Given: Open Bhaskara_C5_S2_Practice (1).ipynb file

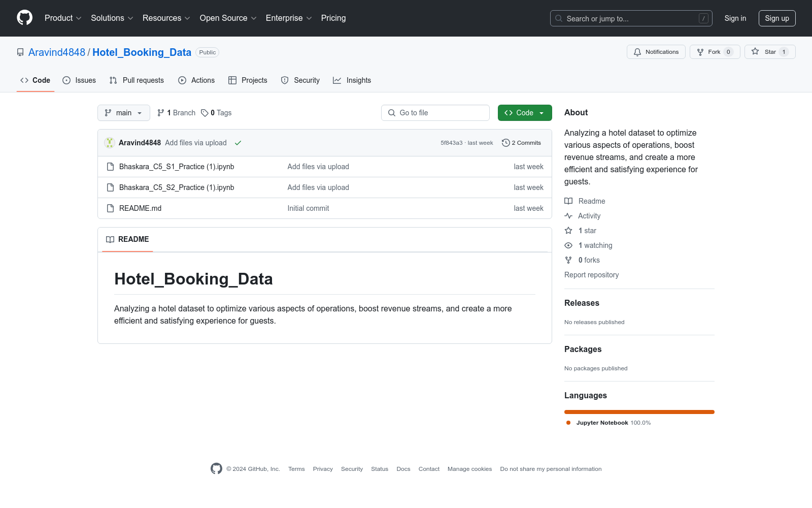Looking at the screenshot, I should click(x=177, y=187).
